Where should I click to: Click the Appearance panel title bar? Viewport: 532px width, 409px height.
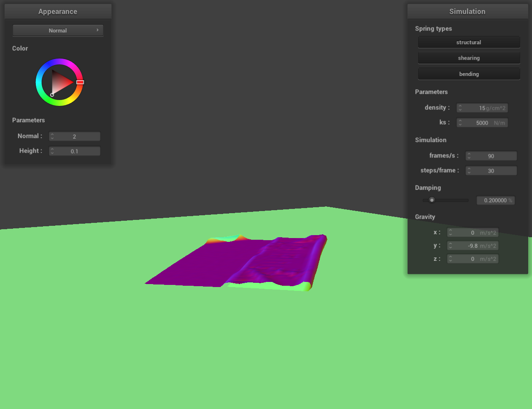58,11
